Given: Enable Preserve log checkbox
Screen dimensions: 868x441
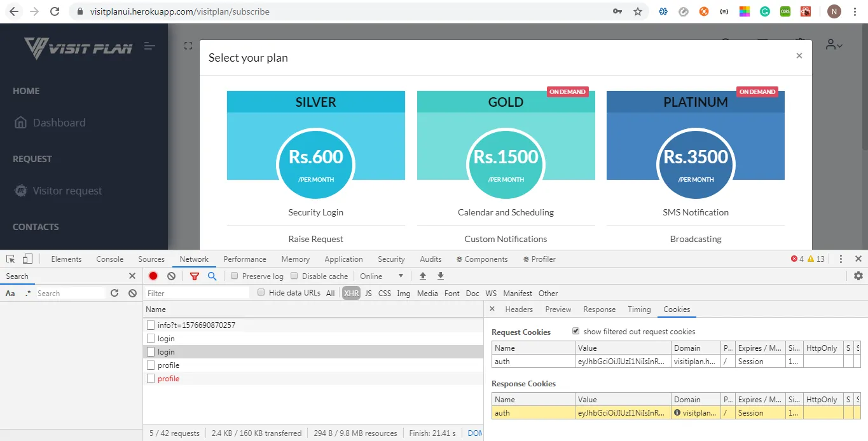Looking at the screenshot, I should [x=235, y=276].
